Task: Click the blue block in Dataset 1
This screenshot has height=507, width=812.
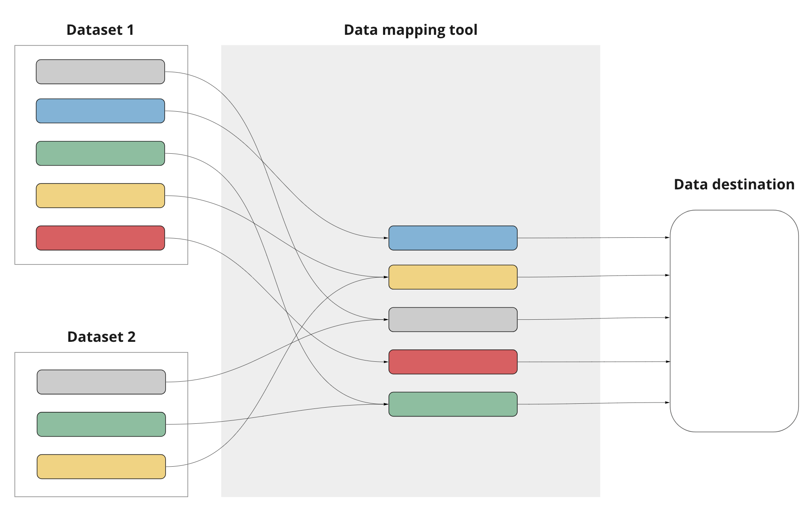Action: 100,111
